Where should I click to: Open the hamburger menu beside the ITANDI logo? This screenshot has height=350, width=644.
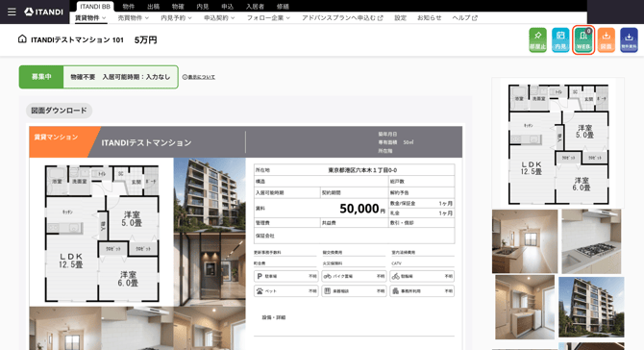[12, 12]
